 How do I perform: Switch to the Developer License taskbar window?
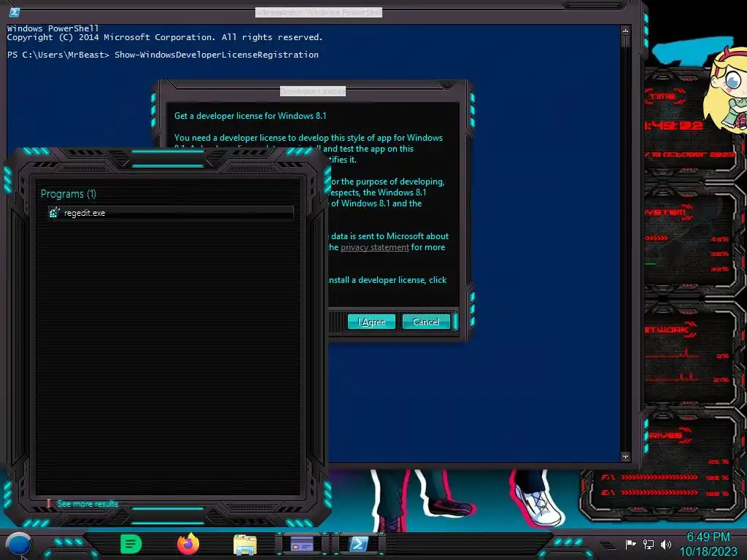click(302, 544)
